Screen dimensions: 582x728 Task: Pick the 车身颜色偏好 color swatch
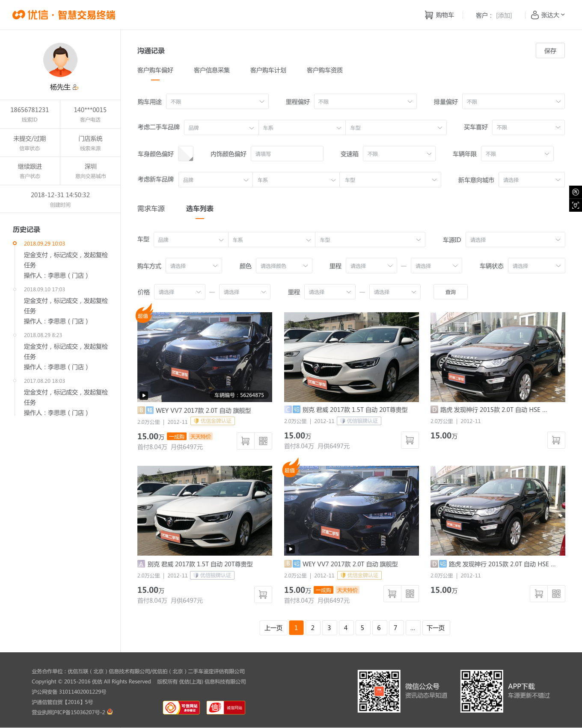tap(186, 154)
